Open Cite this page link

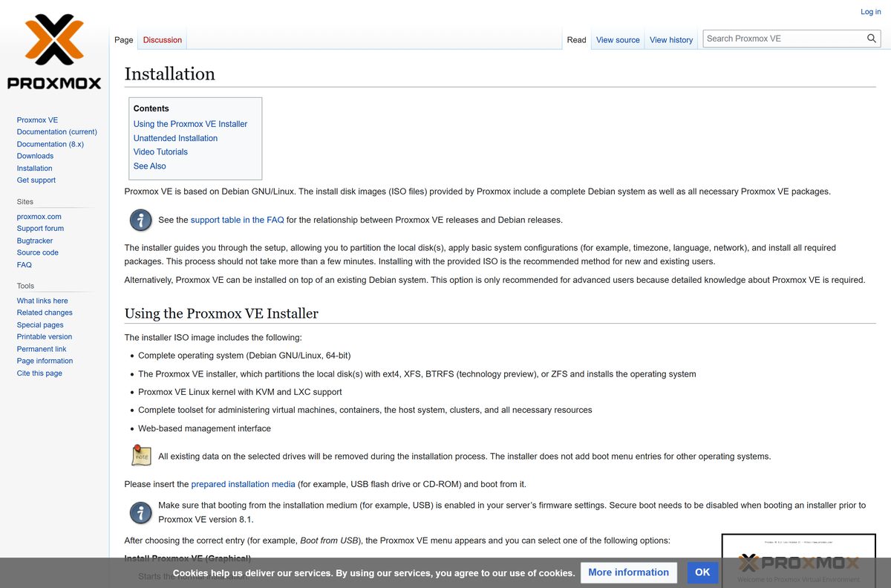pos(39,373)
